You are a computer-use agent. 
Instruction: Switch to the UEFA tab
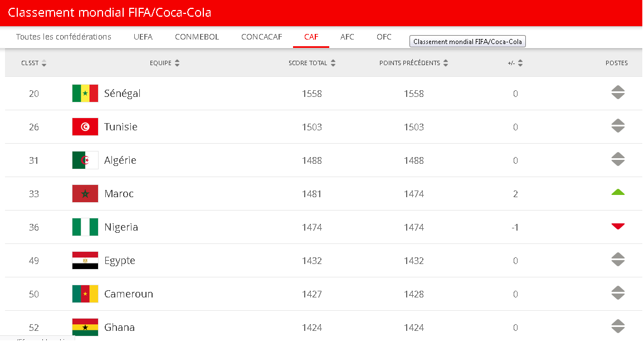click(143, 37)
